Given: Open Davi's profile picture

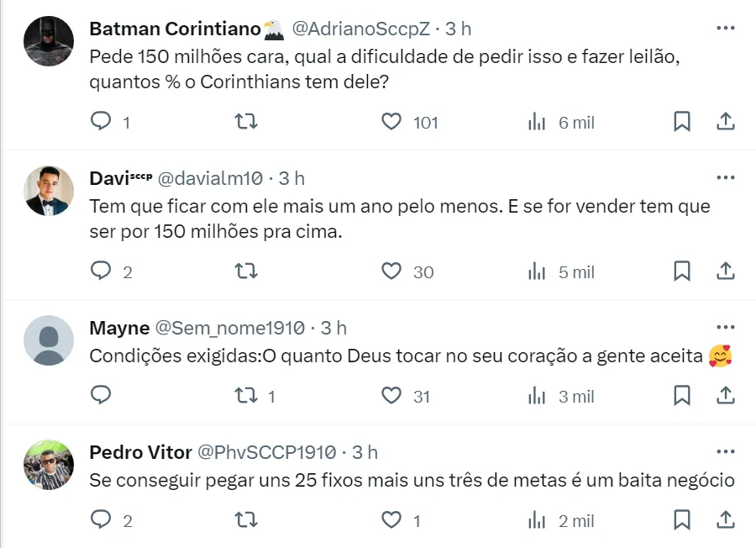Looking at the screenshot, I should (49, 190).
